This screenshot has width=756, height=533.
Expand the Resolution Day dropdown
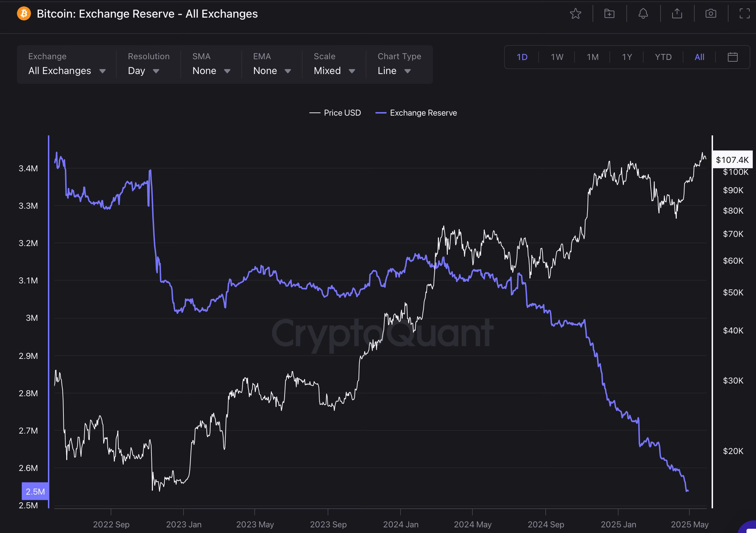(143, 71)
